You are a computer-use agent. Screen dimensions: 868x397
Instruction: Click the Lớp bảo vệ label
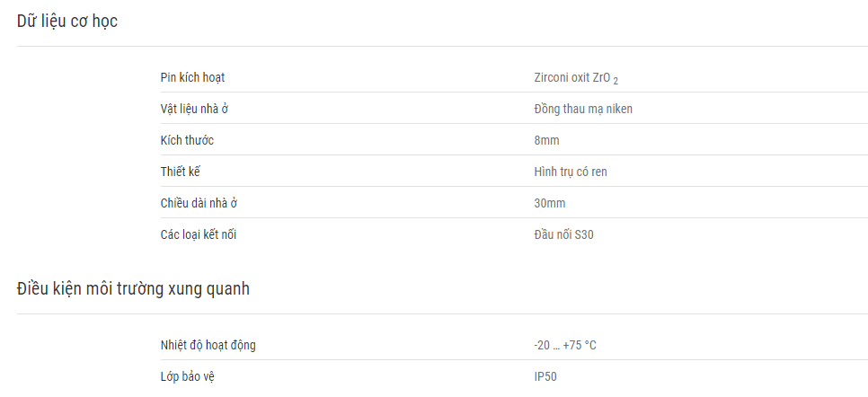click(187, 377)
